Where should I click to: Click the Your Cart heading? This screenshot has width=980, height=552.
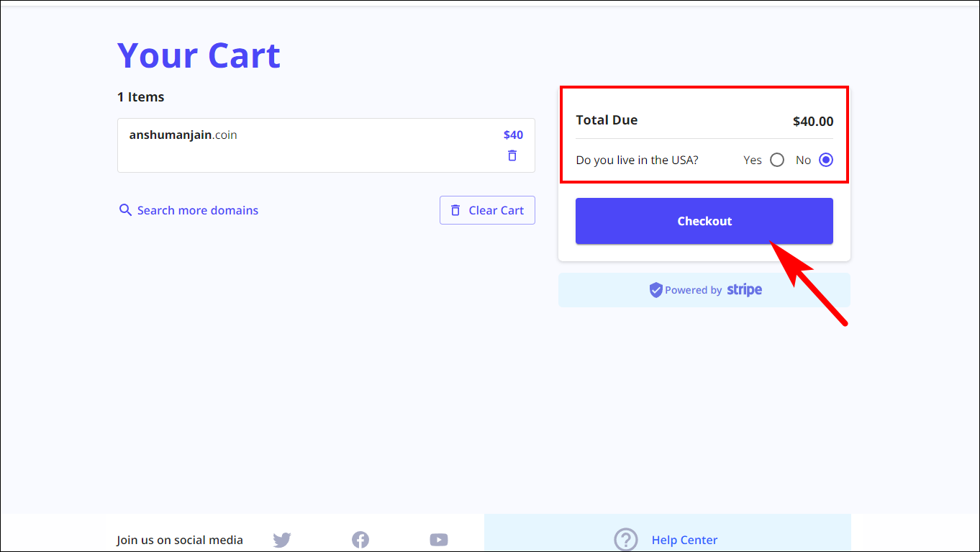click(199, 55)
